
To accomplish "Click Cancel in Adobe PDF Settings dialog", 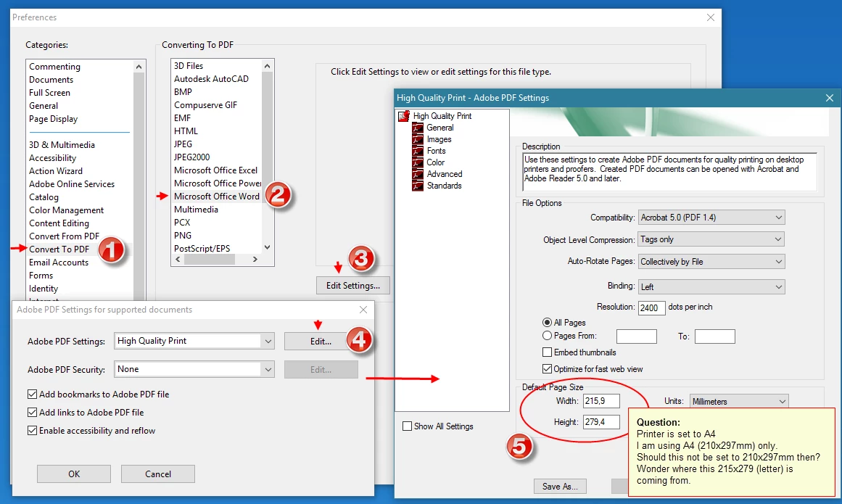I will pos(158,474).
